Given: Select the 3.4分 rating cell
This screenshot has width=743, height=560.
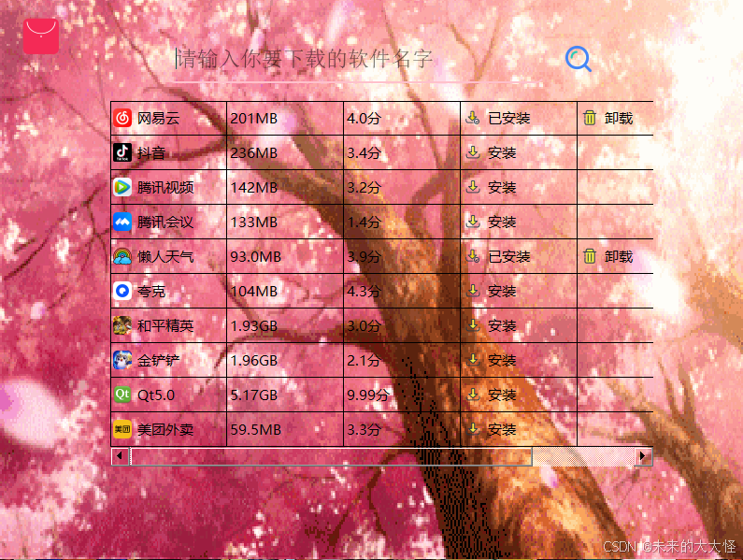Looking at the screenshot, I should [402, 152].
